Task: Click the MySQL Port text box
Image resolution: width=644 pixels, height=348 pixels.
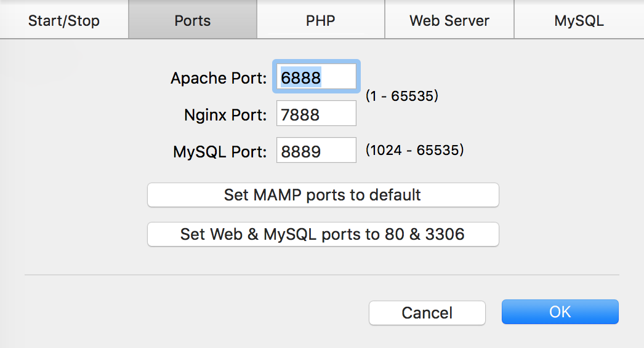Action: tap(316, 151)
